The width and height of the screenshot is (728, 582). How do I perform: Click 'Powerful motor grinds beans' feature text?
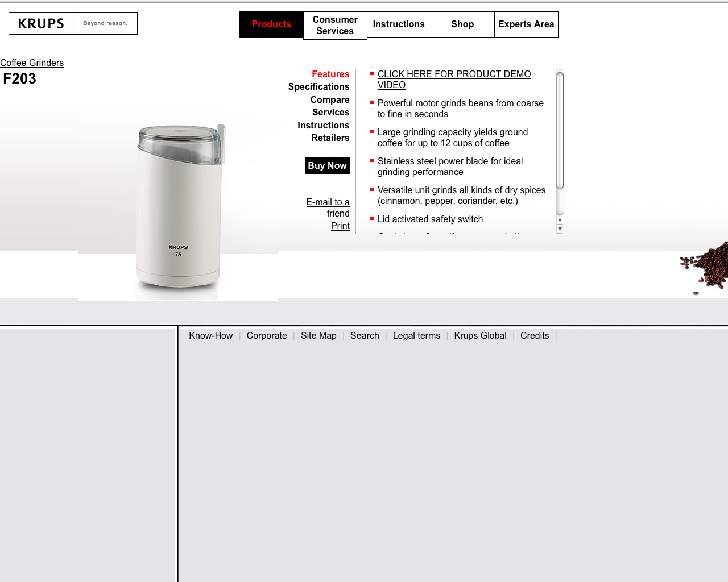(x=461, y=109)
